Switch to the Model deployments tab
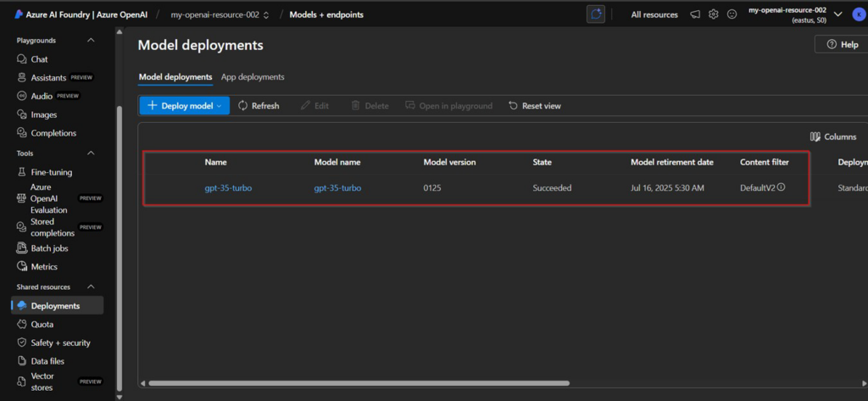 point(175,77)
